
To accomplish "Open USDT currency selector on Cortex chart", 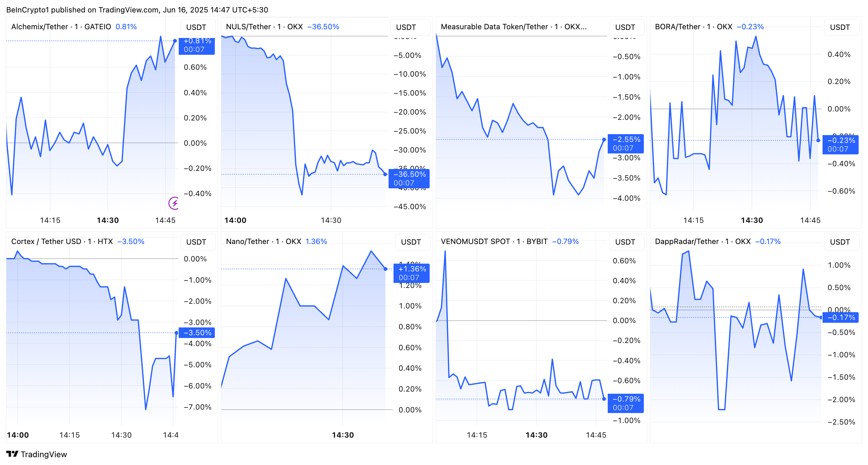I will 196,242.
